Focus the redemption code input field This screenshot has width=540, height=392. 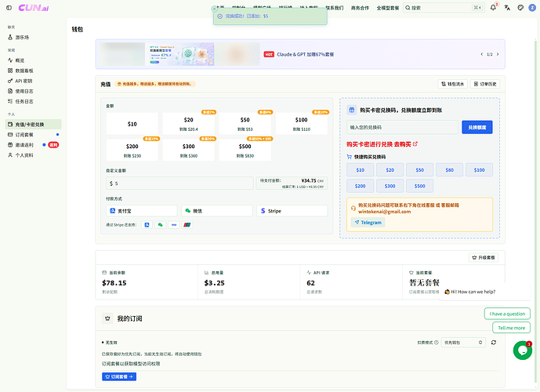[402, 127]
